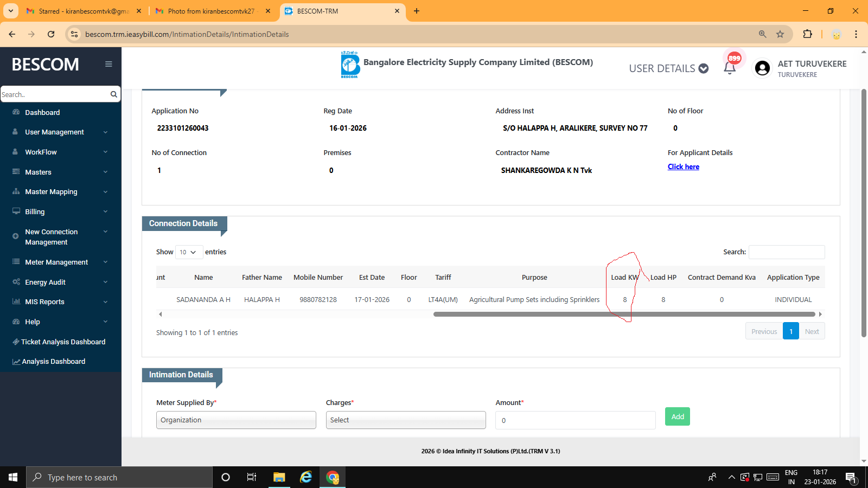Click the Master Mapping sitemap icon
Screen dimensions: 868x488
(16, 191)
